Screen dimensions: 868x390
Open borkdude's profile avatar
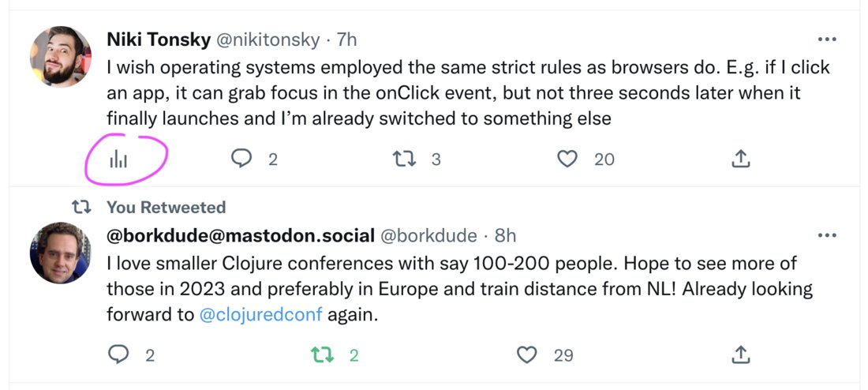coord(60,253)
